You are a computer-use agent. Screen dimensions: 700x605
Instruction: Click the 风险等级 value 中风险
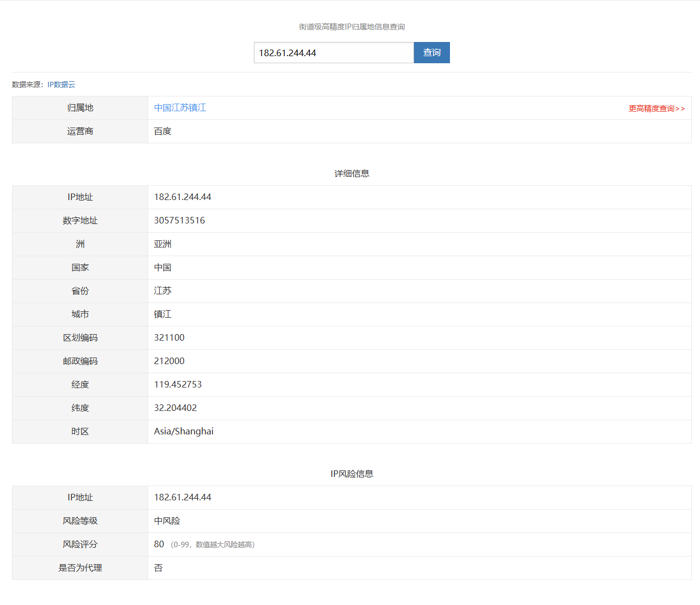point(167,521)
